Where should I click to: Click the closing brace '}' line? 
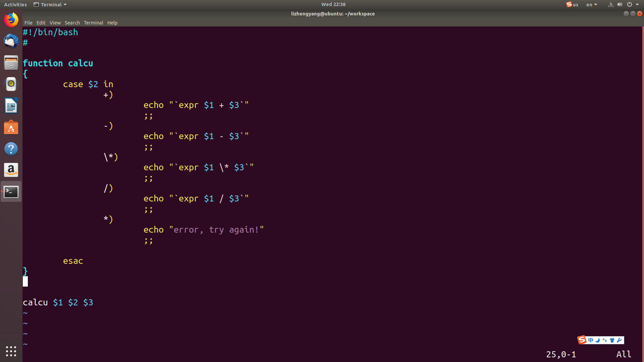25,271
